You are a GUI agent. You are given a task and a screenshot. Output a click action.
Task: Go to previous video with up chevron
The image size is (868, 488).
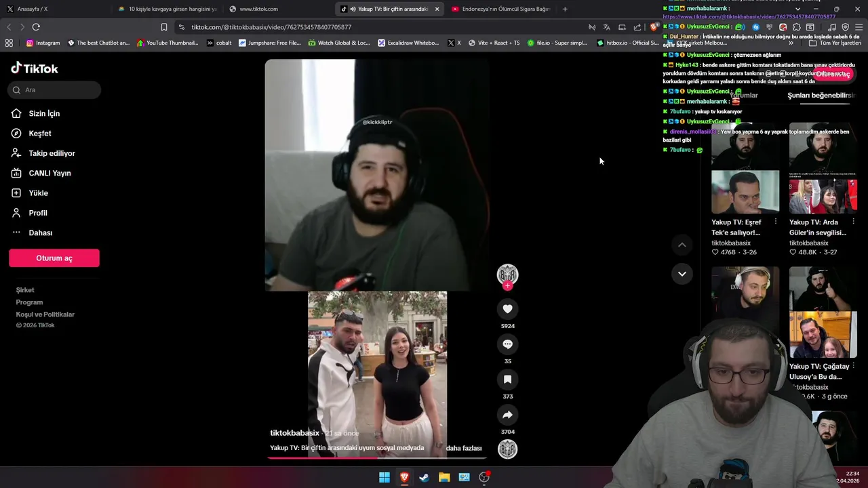click(x=682, y=245)
